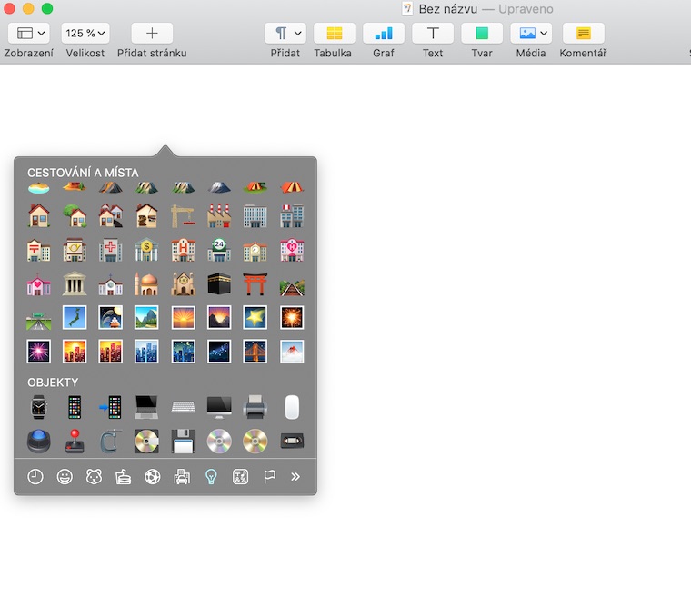Viewport: 691px width, 616px height.
Task: Click the Přidat stránku plus button
Action: (152, 34)
